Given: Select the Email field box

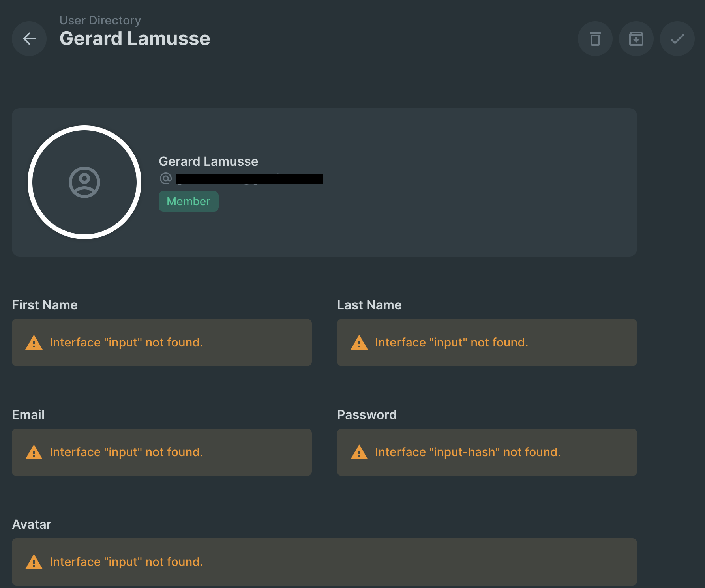Looking at the screenshot, I should [x=162, y=452].
